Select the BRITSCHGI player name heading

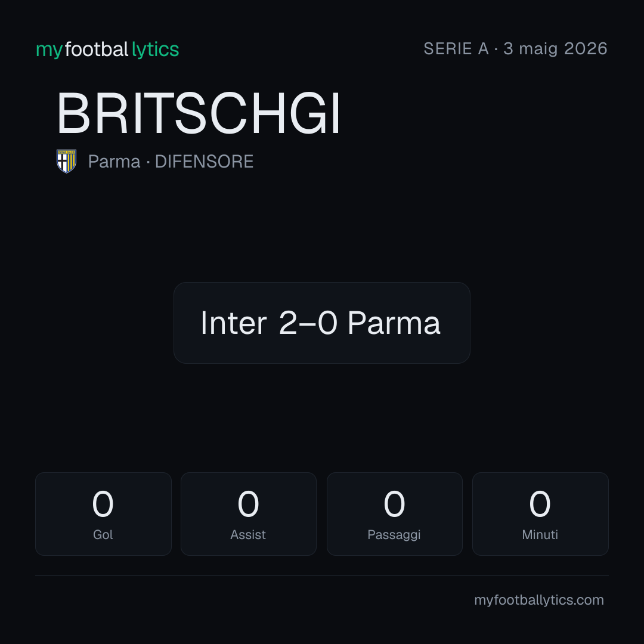[199, 113]
